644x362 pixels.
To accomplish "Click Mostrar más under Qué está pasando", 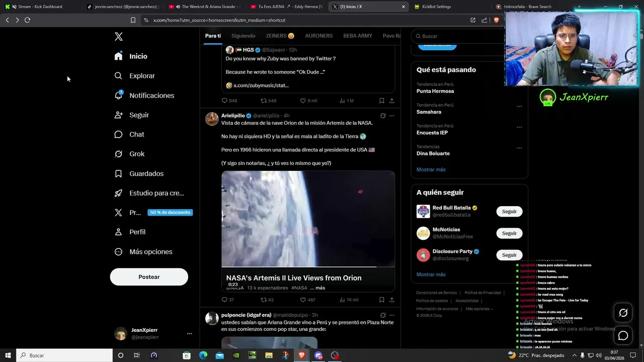I will coord(431,169).
